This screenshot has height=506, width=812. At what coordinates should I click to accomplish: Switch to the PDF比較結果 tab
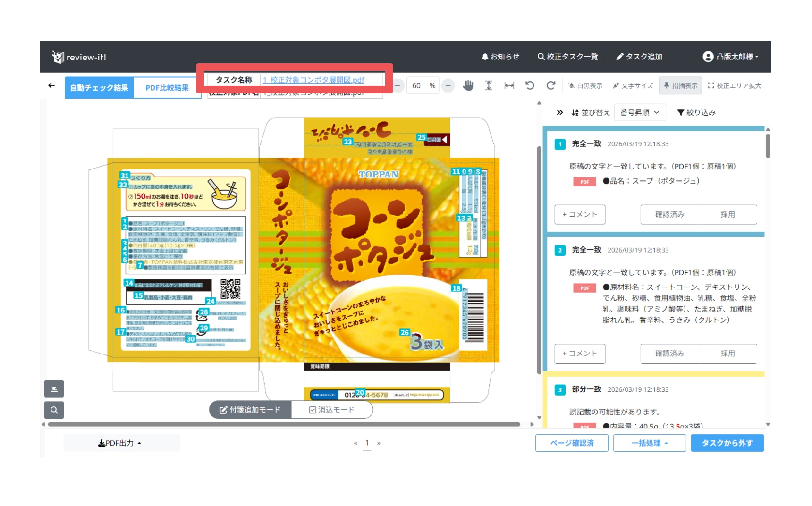coord(167,88)
